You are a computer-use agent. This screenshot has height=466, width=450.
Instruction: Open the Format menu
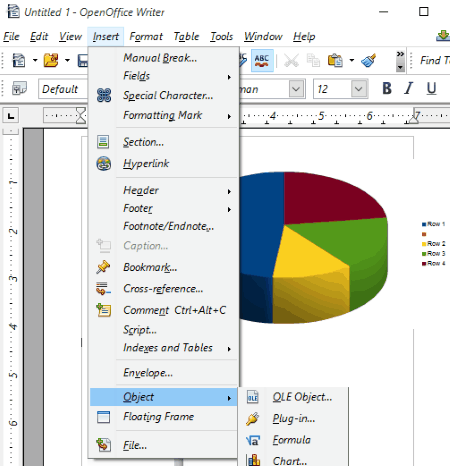(x=146, y=36)
